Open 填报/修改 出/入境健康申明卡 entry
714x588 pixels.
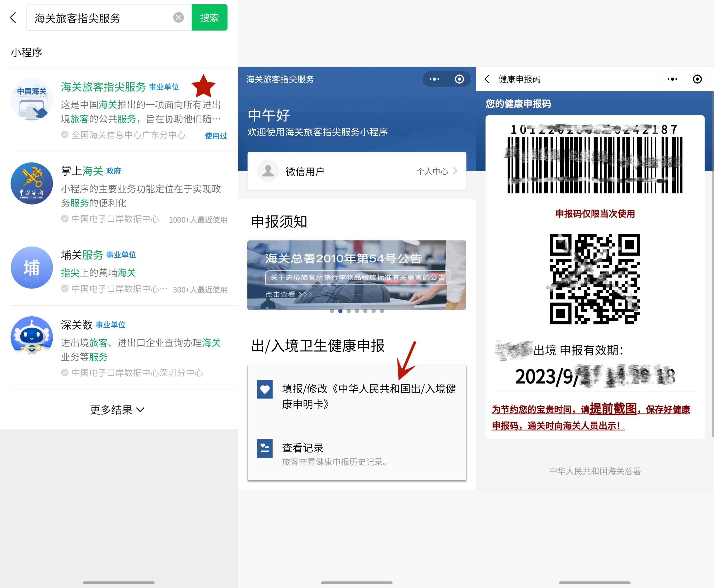[x=357, y=396]
